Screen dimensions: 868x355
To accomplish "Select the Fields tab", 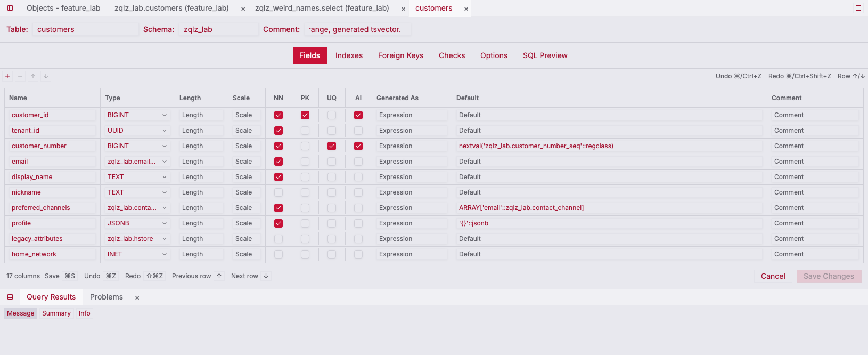I will click(309, 55).
